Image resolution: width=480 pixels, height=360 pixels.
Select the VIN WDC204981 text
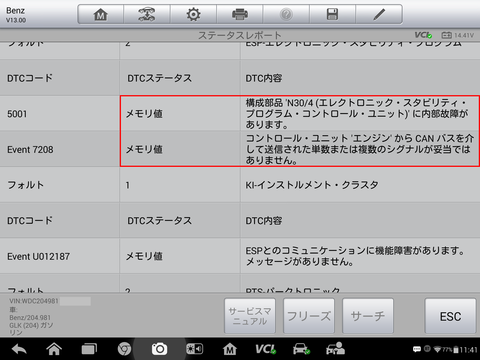coord(34,301)
